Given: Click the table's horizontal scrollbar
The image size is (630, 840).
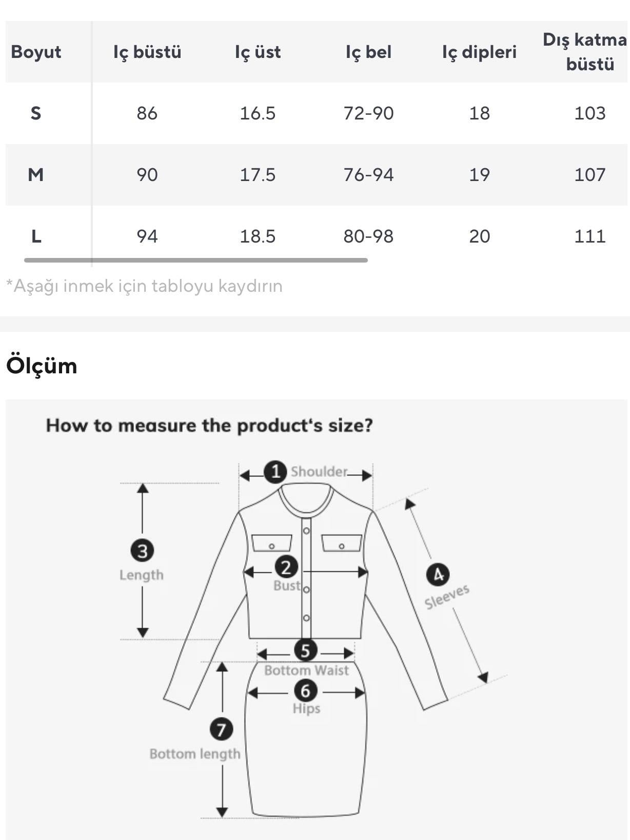Looking at the screenshot, I should coord(195,260).
